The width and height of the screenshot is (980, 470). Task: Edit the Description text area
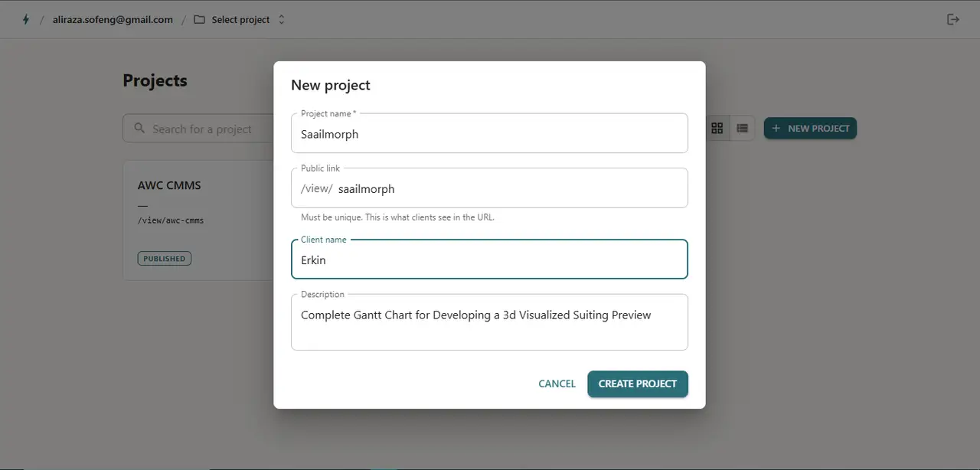489,322
